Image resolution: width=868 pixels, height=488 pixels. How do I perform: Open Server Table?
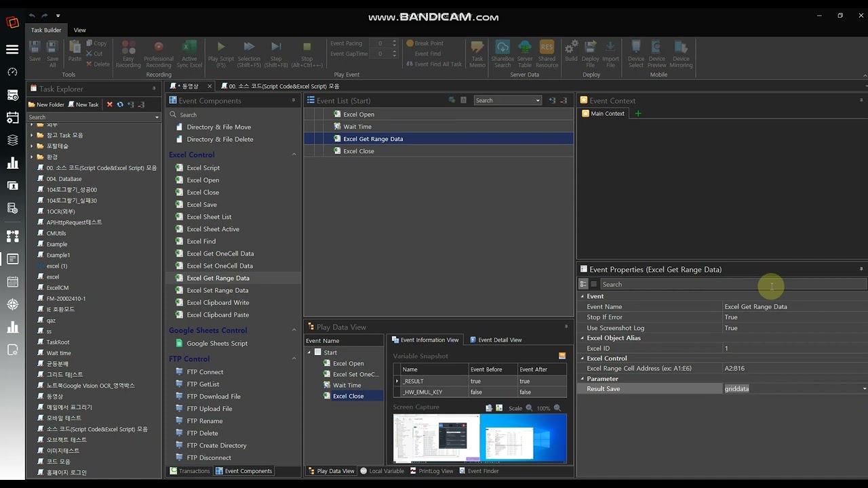[525, 54]
